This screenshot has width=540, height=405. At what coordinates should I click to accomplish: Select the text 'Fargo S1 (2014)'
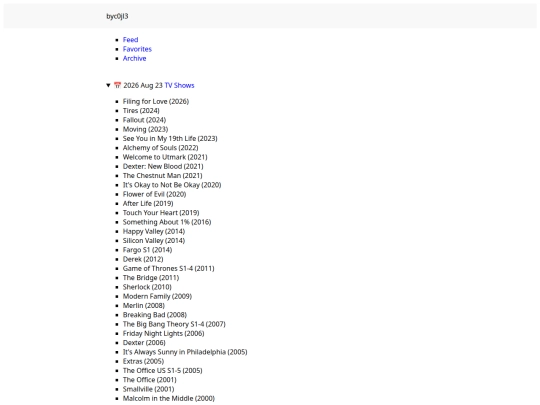(x=147, y=250)
